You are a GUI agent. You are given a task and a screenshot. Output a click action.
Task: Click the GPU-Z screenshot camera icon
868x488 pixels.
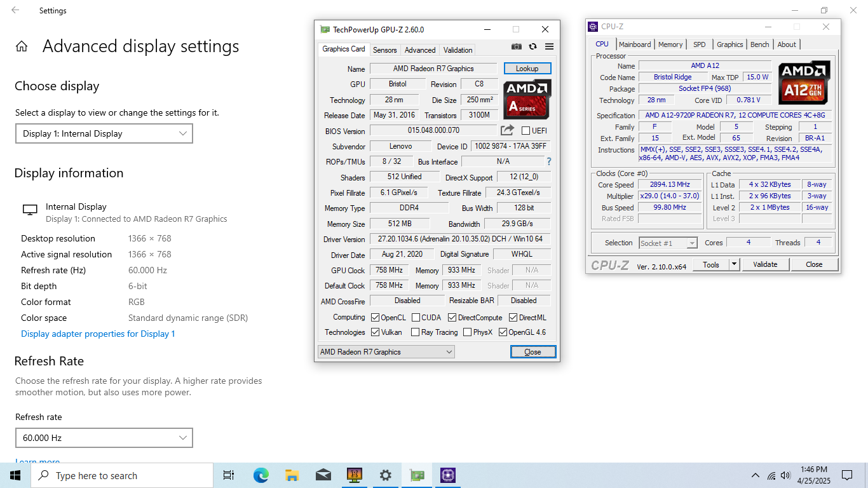pos(517,46)
